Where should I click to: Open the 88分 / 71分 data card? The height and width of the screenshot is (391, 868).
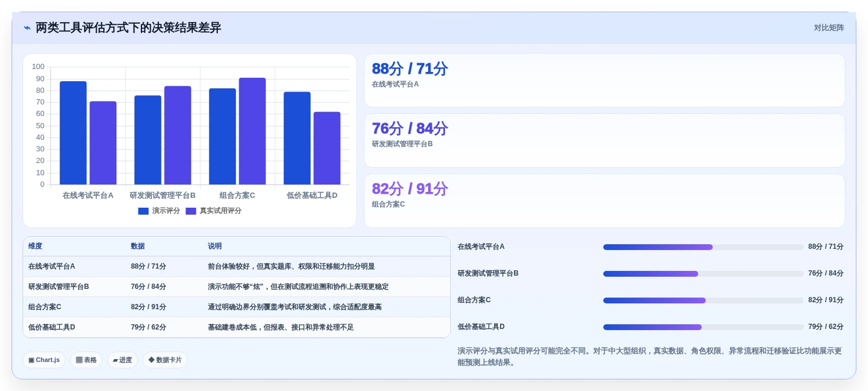(x=604, y=81)
